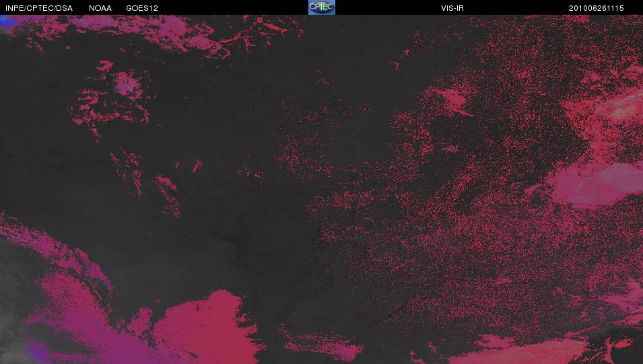643x364 pixels.
Task: Click the CPTEC logo in the header
Action: pyautogui.click(x=322, y=7)
